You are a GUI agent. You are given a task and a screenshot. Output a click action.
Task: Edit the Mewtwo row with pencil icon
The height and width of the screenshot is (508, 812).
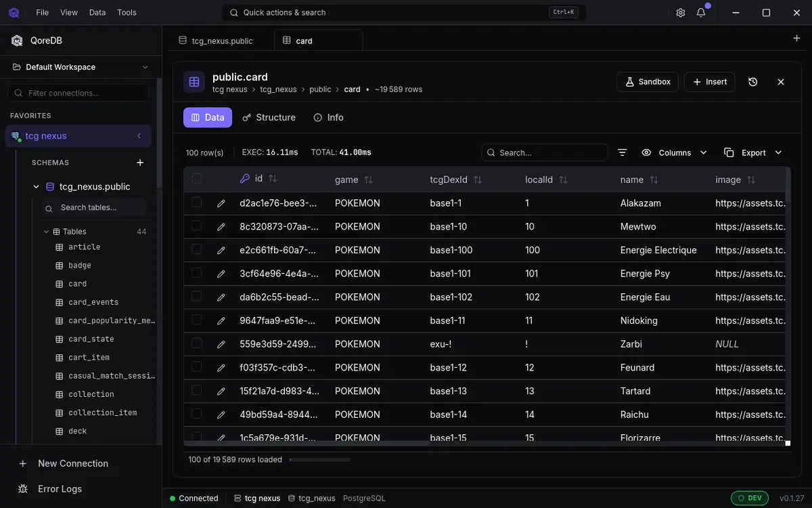[x=221, y=227]
